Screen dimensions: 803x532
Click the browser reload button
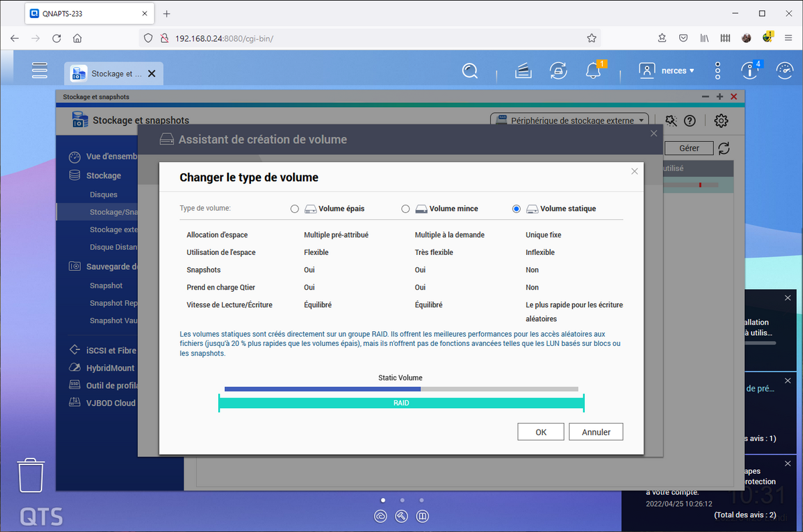click(56, 38)
